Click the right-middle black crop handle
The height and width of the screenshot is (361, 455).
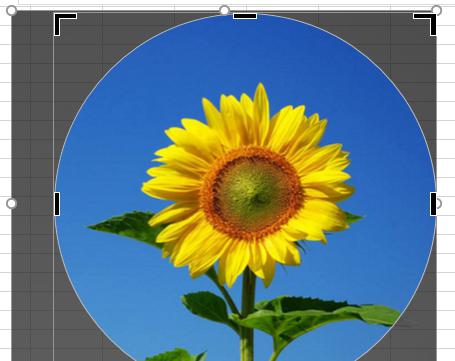pos(433,204)
